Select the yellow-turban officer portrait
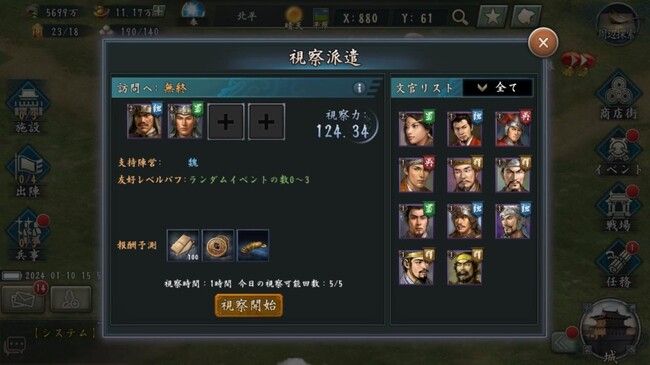 464,267
